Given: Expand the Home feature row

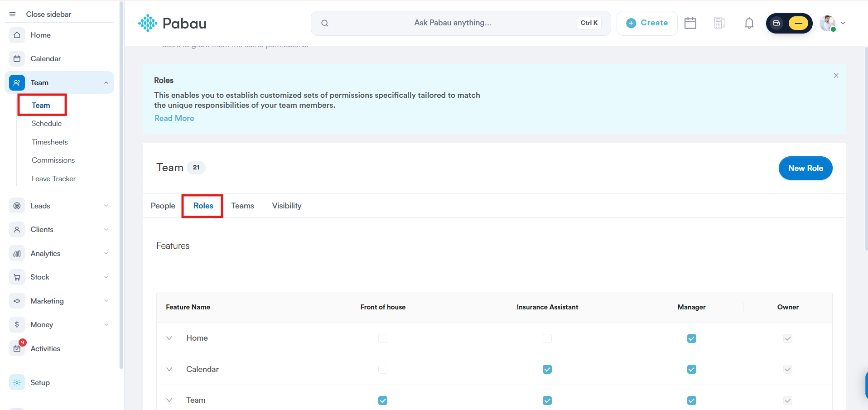Looking at the screenshot, I should pyautogui.click(x=169, y=338).
